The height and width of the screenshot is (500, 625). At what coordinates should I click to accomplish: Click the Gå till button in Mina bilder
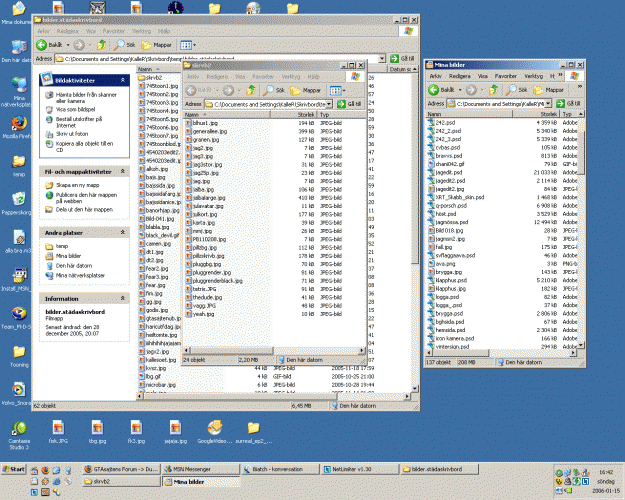(x=568, y=103)
